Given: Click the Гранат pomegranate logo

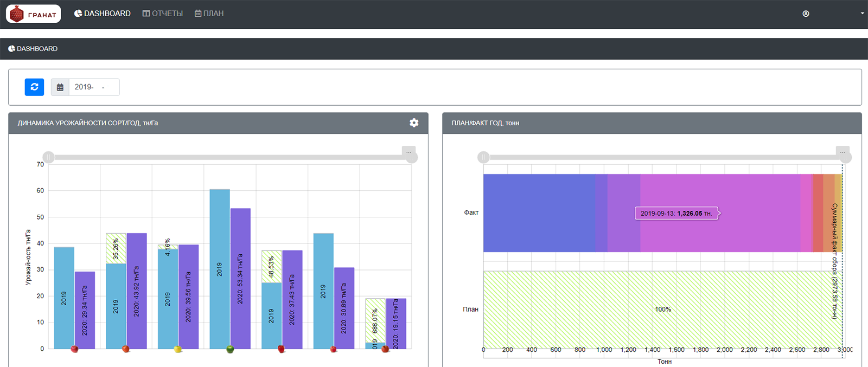Looking at the screenshot, I should (x=34, y=14).
